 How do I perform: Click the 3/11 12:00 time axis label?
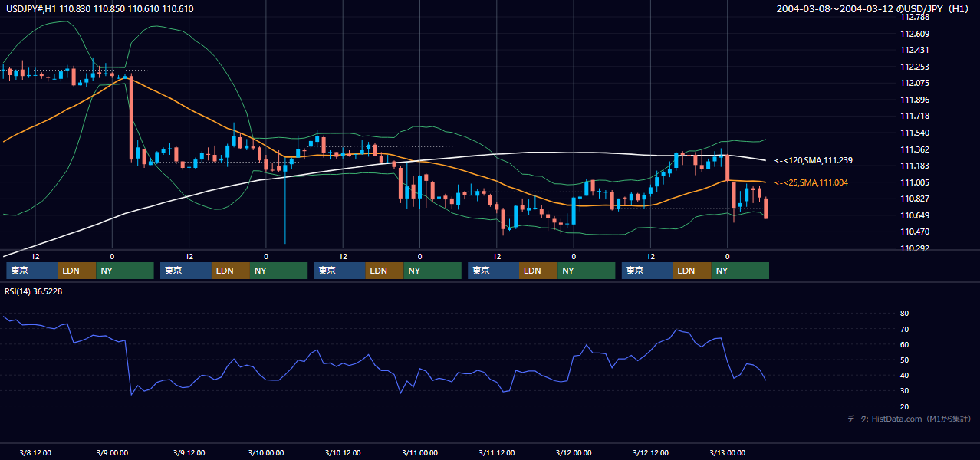[x=496, y=452]
